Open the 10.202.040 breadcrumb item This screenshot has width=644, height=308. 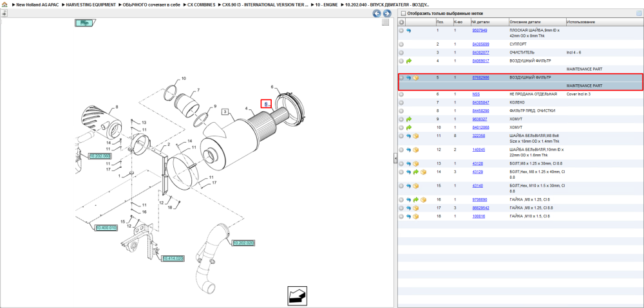click(x=387, y=5)
